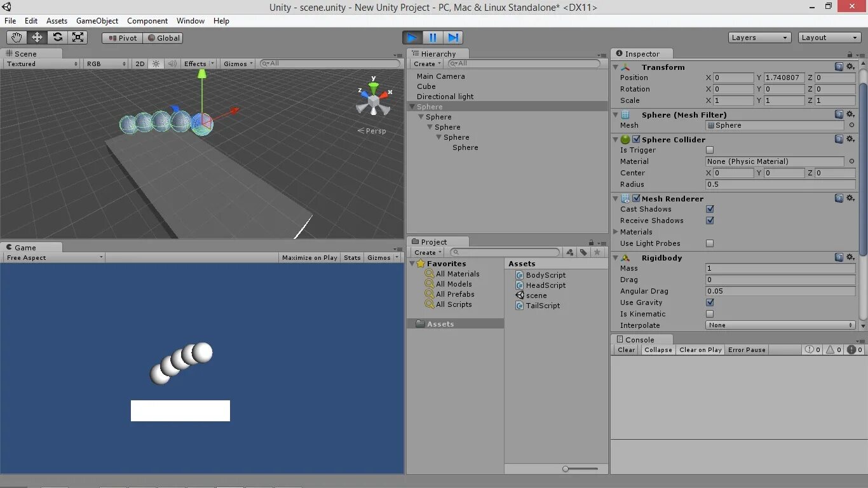Open Free Aspect dropdown
Viewport: 868px width, 488px height.
pos(54,257)
